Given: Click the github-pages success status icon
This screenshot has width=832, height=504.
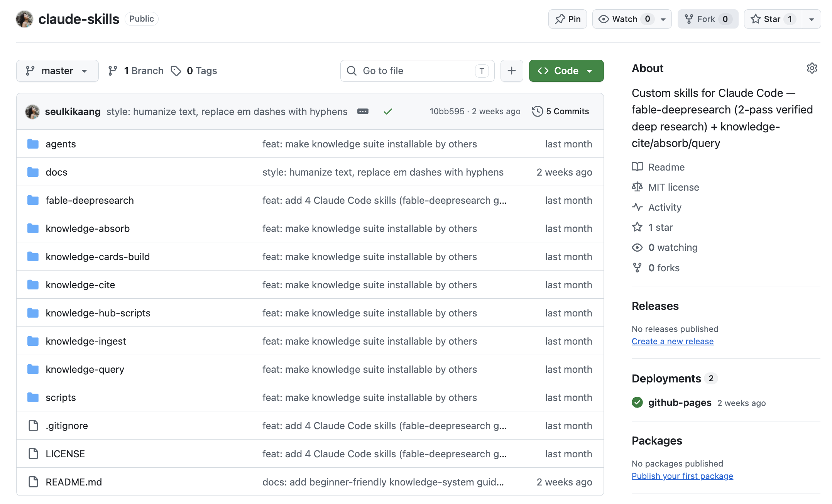Looking at the screenshot, I should pos(637,403).
